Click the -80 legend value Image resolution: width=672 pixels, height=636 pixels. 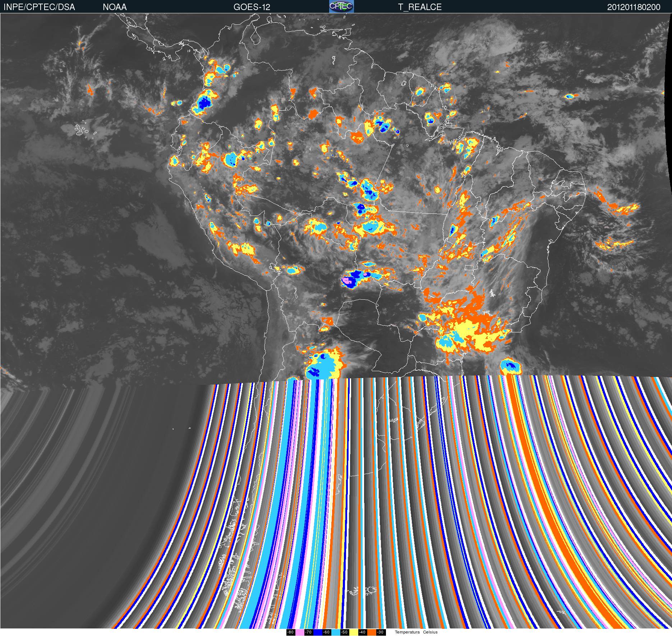click(x=291, y=632)
